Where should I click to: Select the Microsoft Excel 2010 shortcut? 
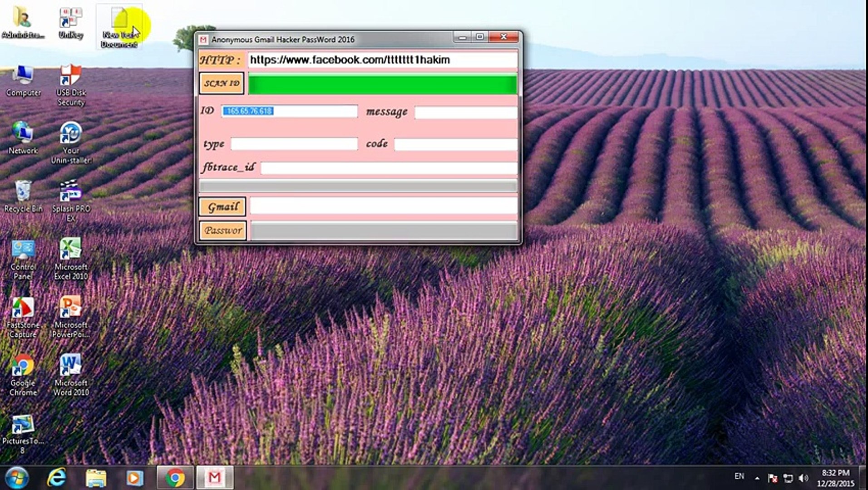pyautogui.click(x=71, y=259)
